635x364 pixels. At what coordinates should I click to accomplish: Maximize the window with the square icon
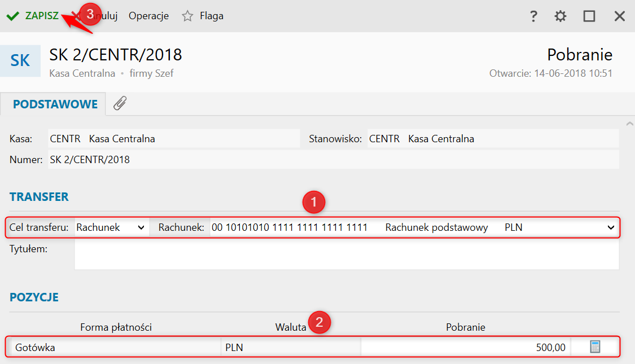coord(589,16)
